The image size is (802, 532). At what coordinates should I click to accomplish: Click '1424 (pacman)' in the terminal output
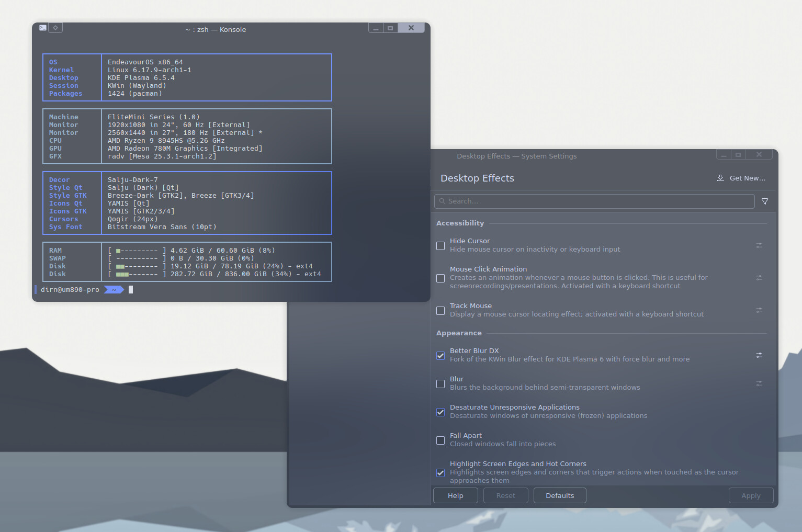point(135,94)
